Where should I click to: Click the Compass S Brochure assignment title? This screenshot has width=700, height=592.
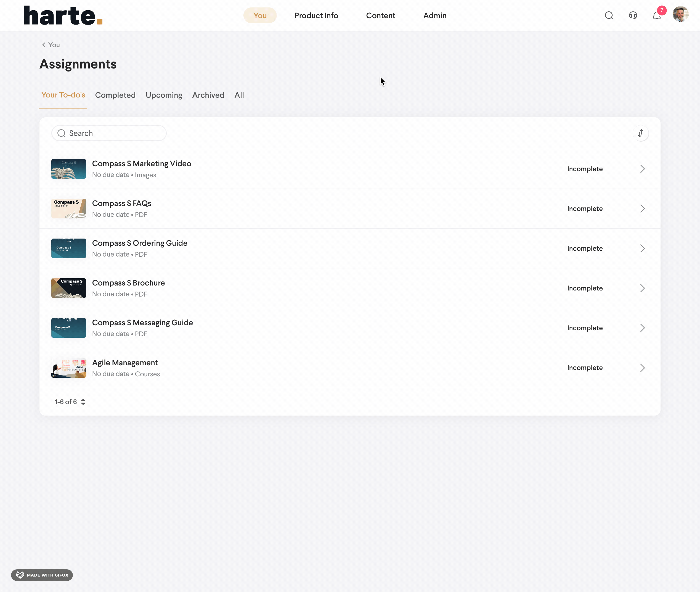click(x=128, y=282)
